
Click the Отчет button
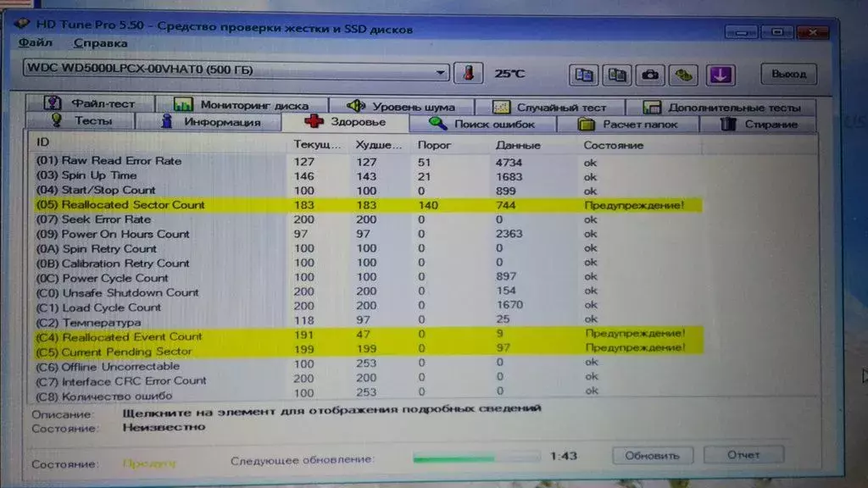click(743, 455)
